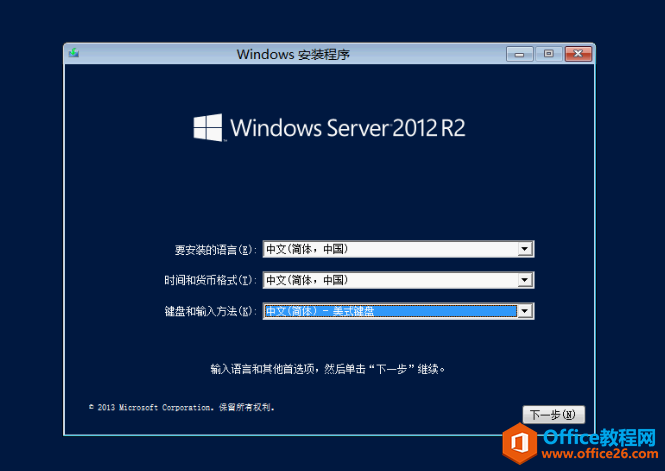Select the highlighted 美式键盘 combo box field
Screen dimensions: 665x471
click(398, 311)
